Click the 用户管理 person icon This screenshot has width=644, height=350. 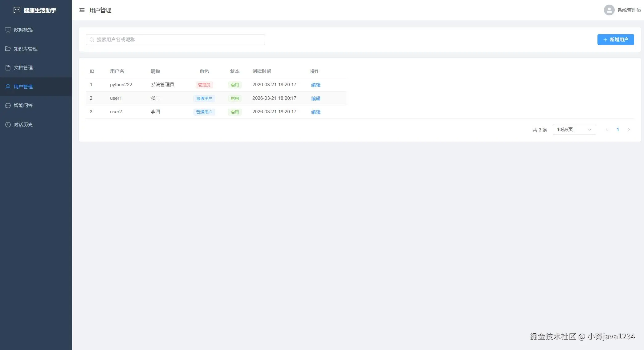(x=8, y=87)
